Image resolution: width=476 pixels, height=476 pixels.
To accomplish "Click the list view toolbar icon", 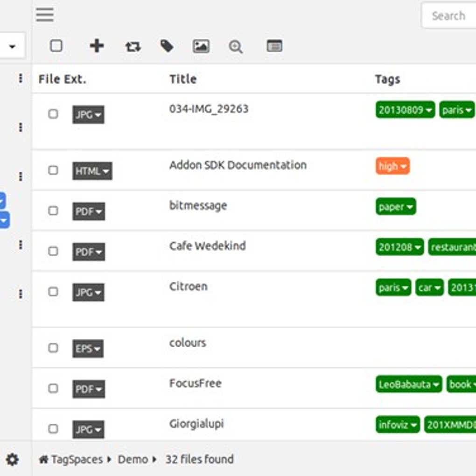I will [274, 46].
